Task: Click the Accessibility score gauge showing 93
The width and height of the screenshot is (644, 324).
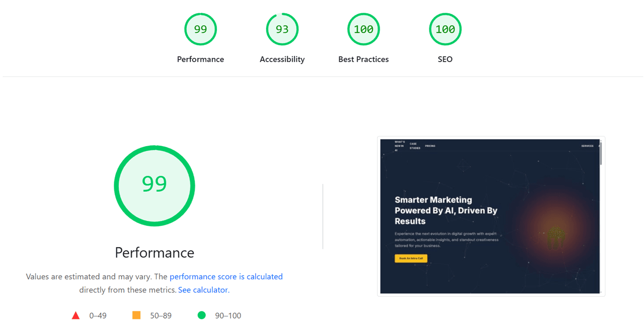Action: 282,29
